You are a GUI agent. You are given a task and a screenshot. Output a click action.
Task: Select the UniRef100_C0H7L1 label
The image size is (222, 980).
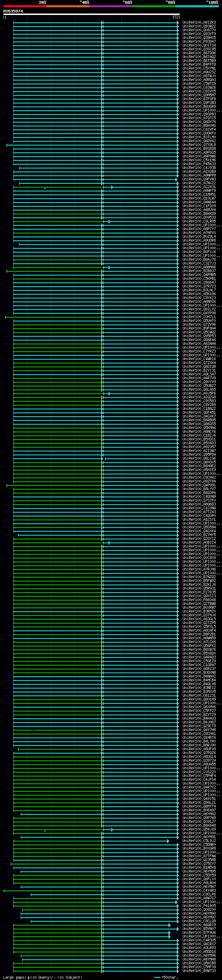pyautogui.click(x=199, y=317)
